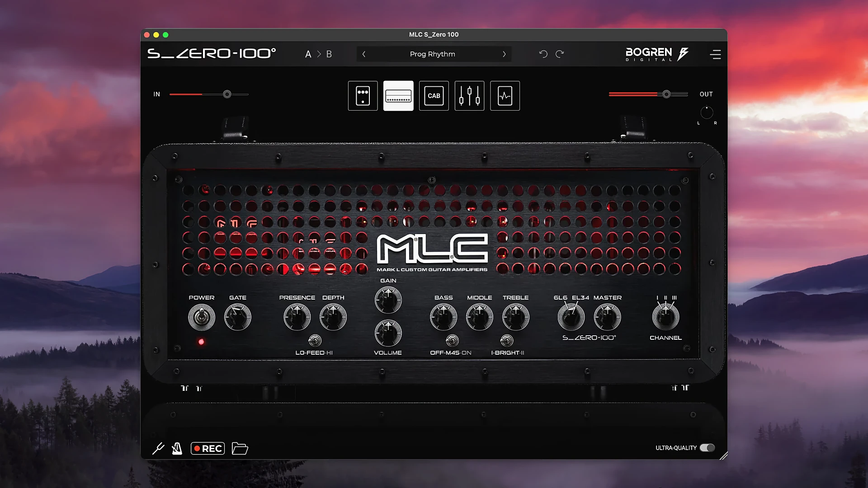
Task: Go to next preset with right arrow
Action: pos(505,54)
